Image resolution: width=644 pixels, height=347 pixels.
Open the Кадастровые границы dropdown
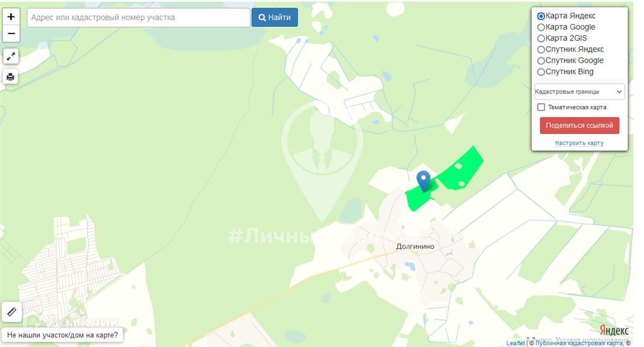579,91
